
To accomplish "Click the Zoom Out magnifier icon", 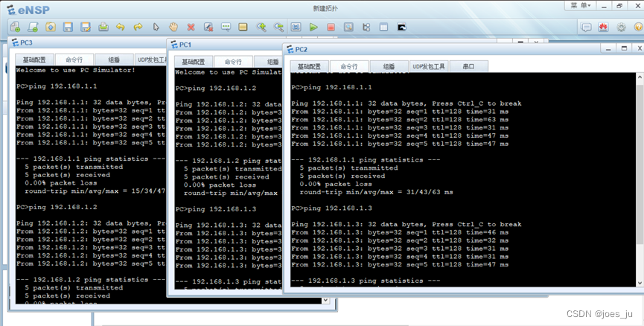I will [279, 27].
